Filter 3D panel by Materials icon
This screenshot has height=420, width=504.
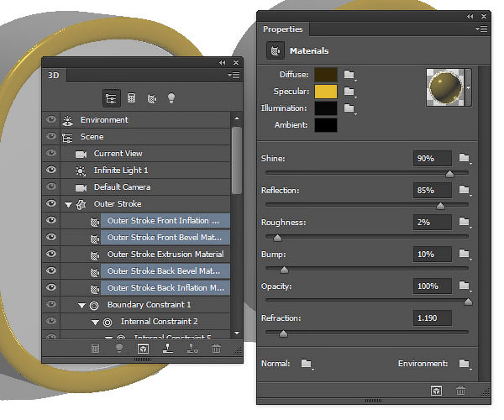[x=152, y=98]
